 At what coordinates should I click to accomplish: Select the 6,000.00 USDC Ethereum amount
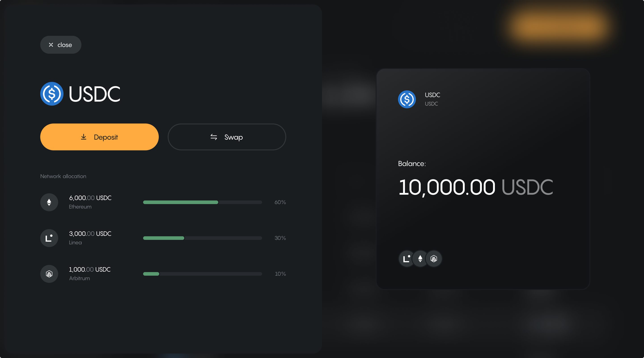point(90,198)
